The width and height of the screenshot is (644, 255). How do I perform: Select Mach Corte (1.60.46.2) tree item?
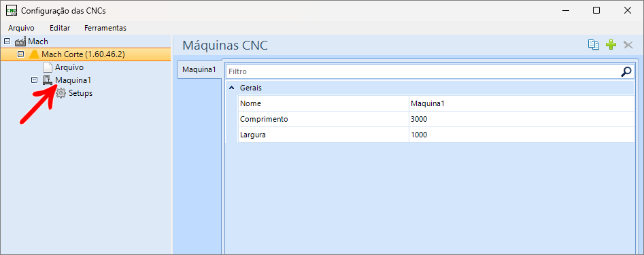pos(83,54)
